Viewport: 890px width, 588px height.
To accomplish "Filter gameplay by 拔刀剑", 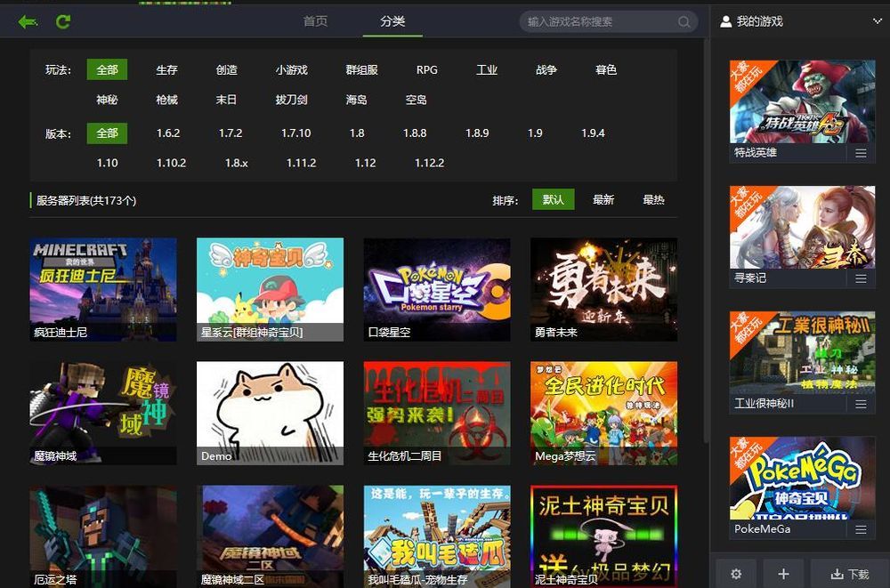I will pyautogui.click(x=292, y=100).
